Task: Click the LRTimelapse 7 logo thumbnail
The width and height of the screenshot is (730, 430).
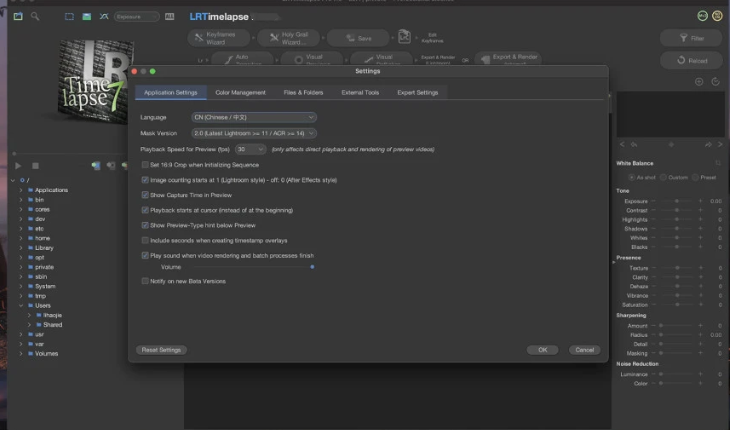Action: (95, 81)
